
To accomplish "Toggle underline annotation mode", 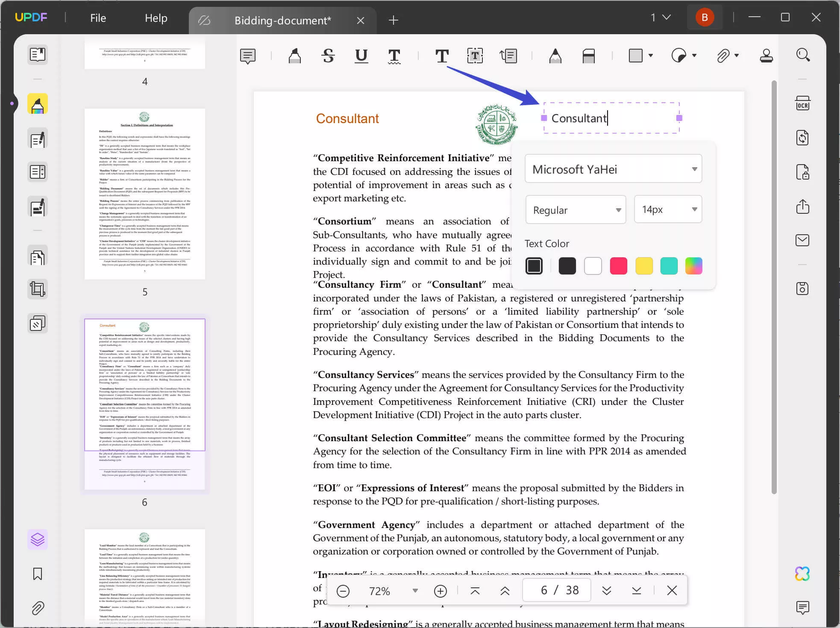I will pos(361,56).
